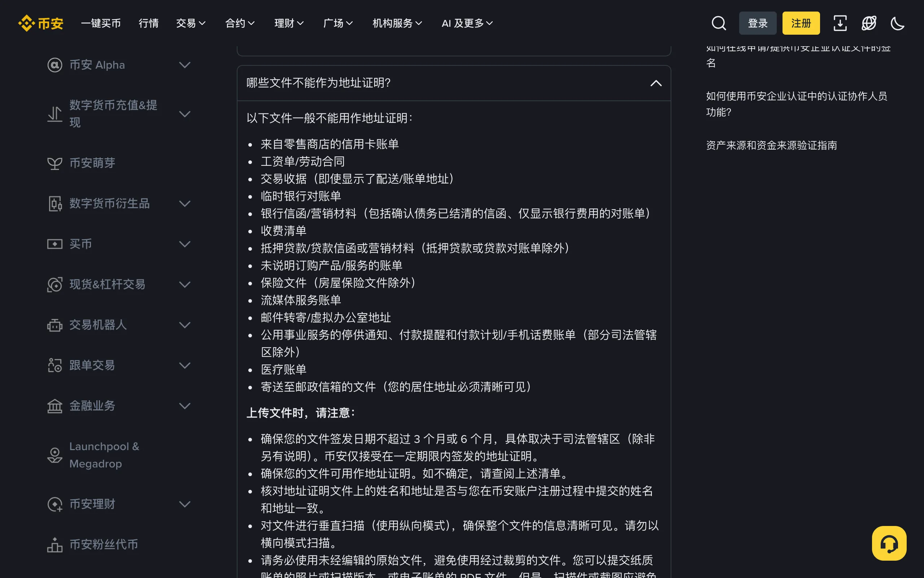This screenshot has height=578, width=924.
Task: Open 如何使用币安企业认证中的认证协作人员功能 article
Action: 797,104
